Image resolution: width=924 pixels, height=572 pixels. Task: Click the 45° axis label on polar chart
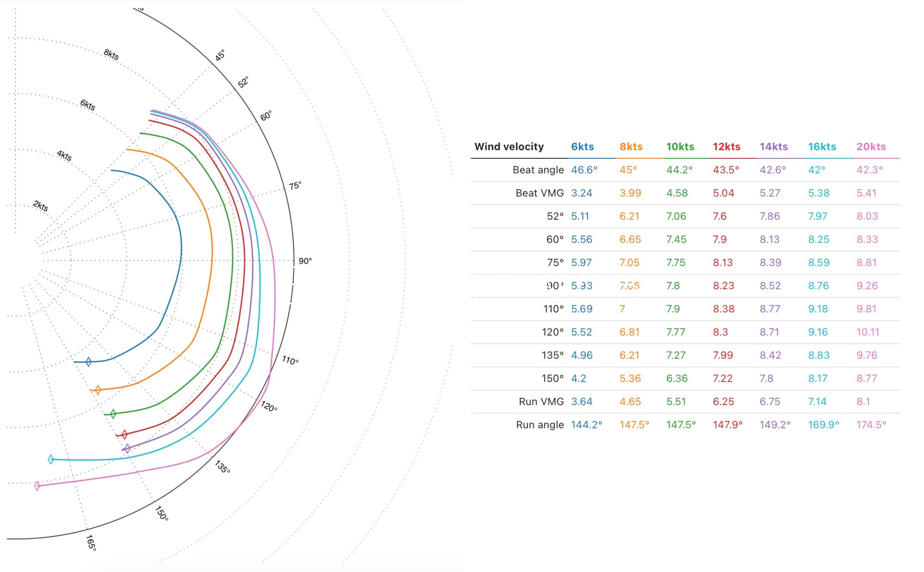pos(220,55)
